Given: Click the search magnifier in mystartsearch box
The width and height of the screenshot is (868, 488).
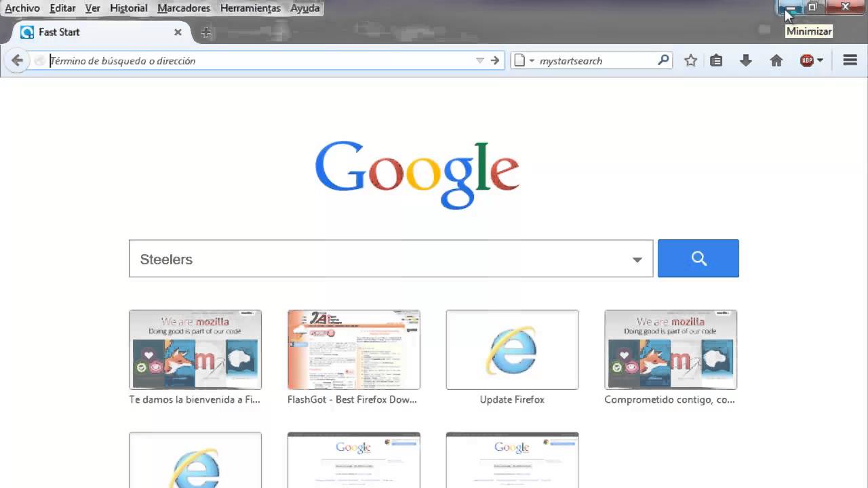Looking at the screenshot, I should pyautogui.click(x=663, y=60).
